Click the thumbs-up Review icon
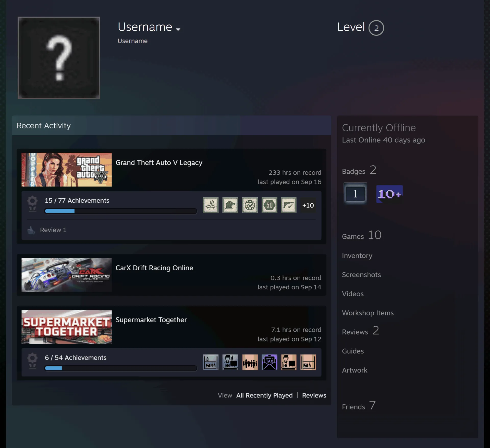The image size is (490, 448). pyautogui.click(x=31, y=230)
